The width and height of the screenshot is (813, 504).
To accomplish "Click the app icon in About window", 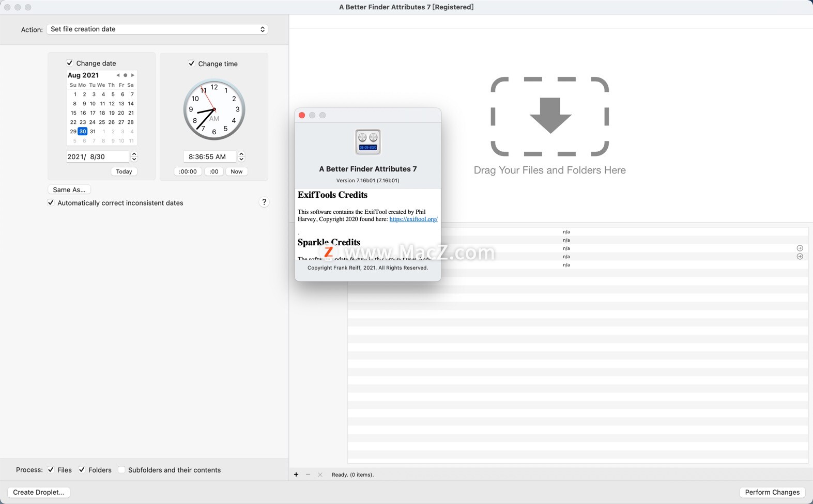I will pyautogui.click(x=368, y=142).
